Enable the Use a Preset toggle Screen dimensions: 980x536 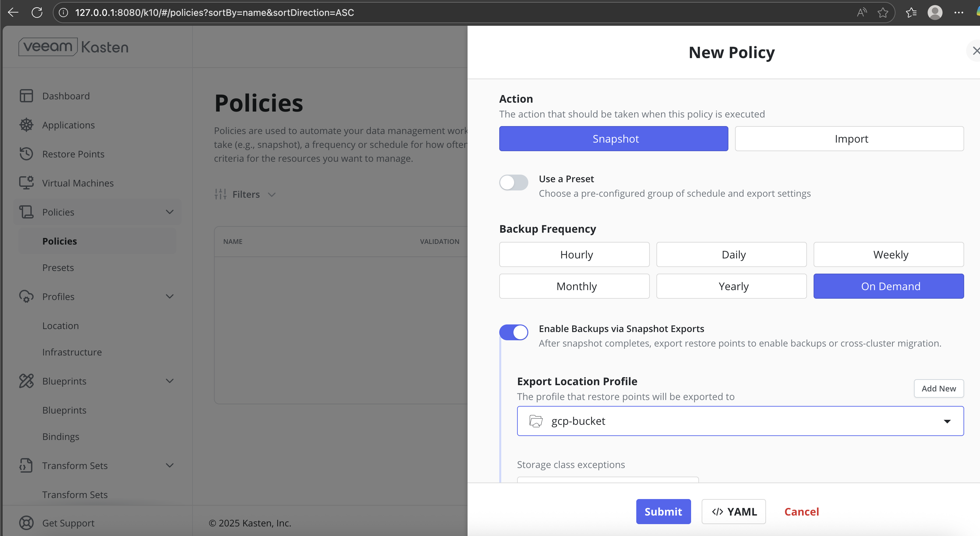513,183
